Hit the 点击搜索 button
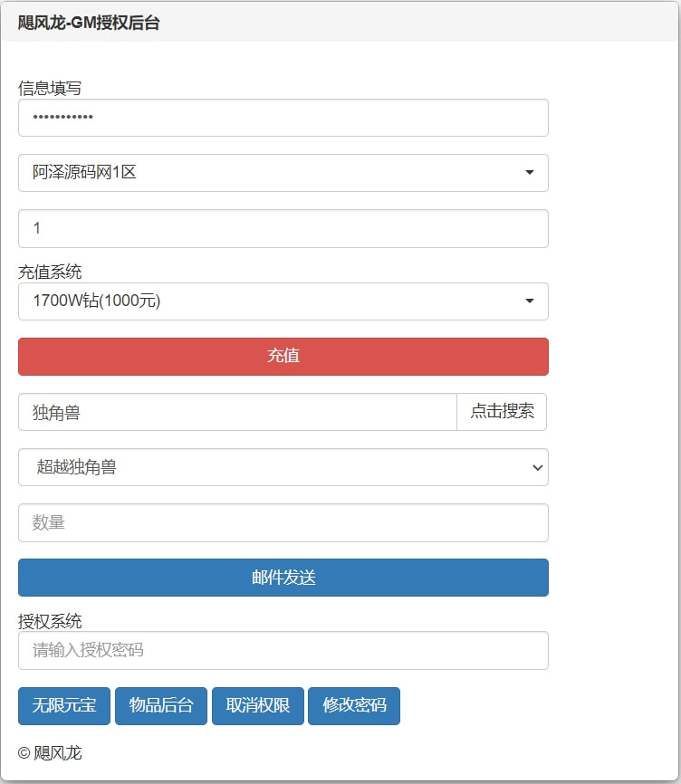Screen dimensions: 681x784 point(502,412)
